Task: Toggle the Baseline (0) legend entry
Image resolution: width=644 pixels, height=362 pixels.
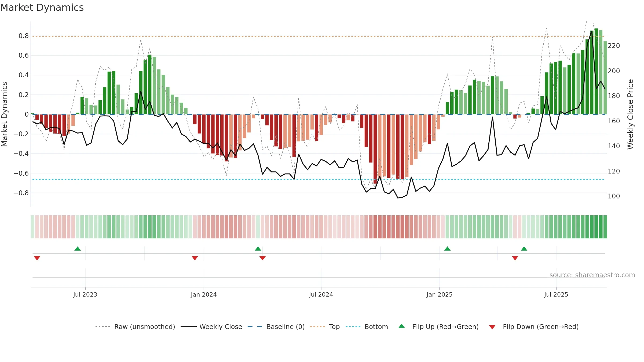Action: [x=276, y=327]
